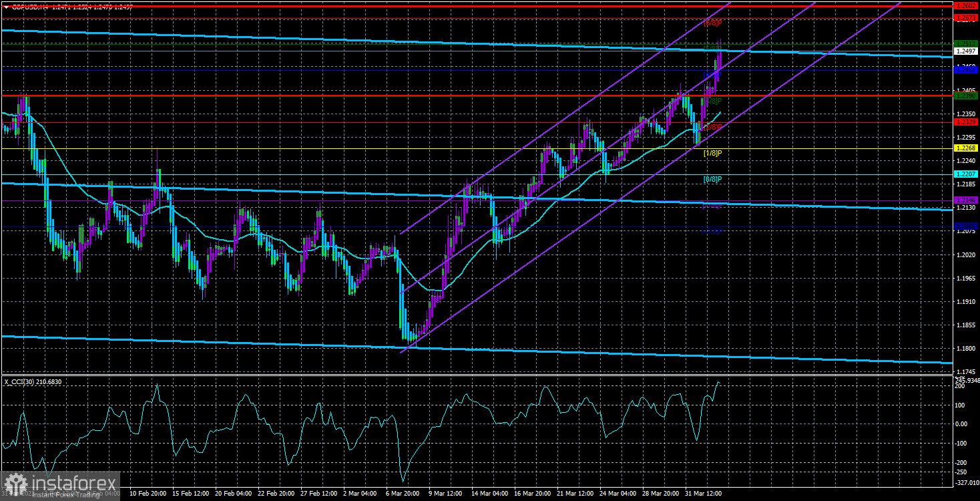
Task: Click the 1.1855 price axis value
Action: (x=965, y=325)
